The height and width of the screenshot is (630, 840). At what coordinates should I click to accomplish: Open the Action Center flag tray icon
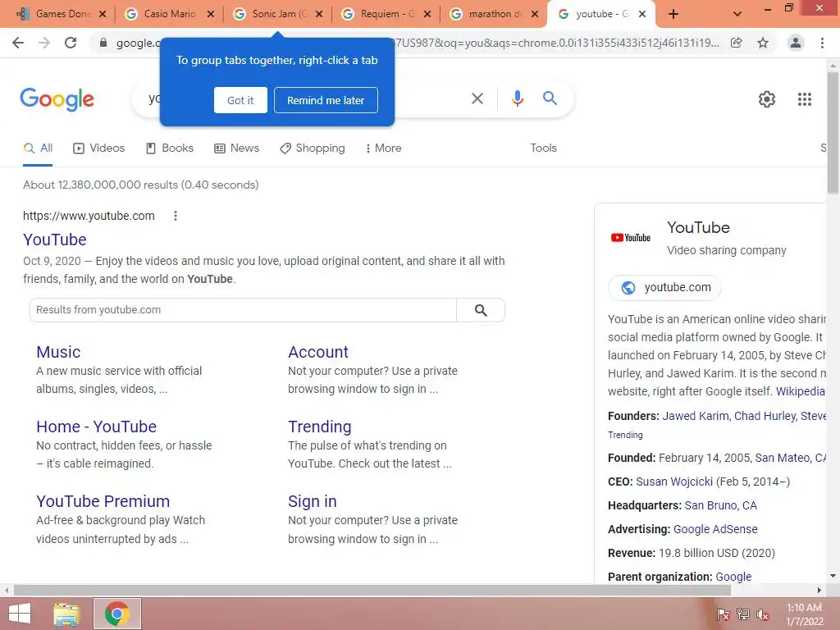(723, 614)
